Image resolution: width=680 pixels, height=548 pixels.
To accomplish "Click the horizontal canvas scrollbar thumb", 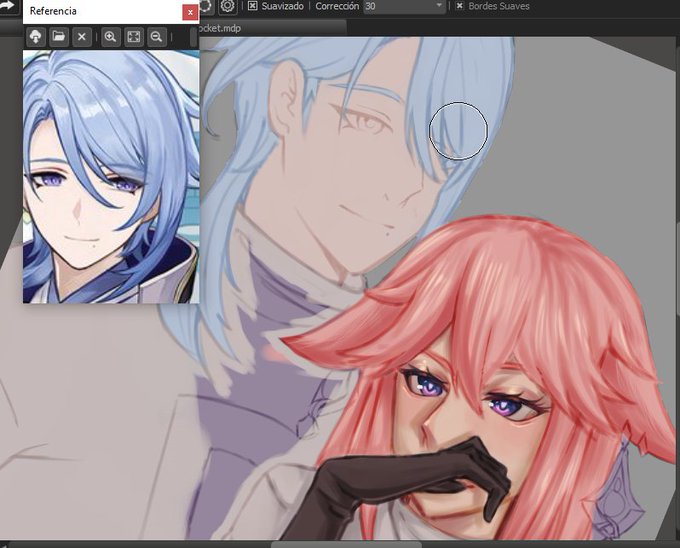I will 346,545.
